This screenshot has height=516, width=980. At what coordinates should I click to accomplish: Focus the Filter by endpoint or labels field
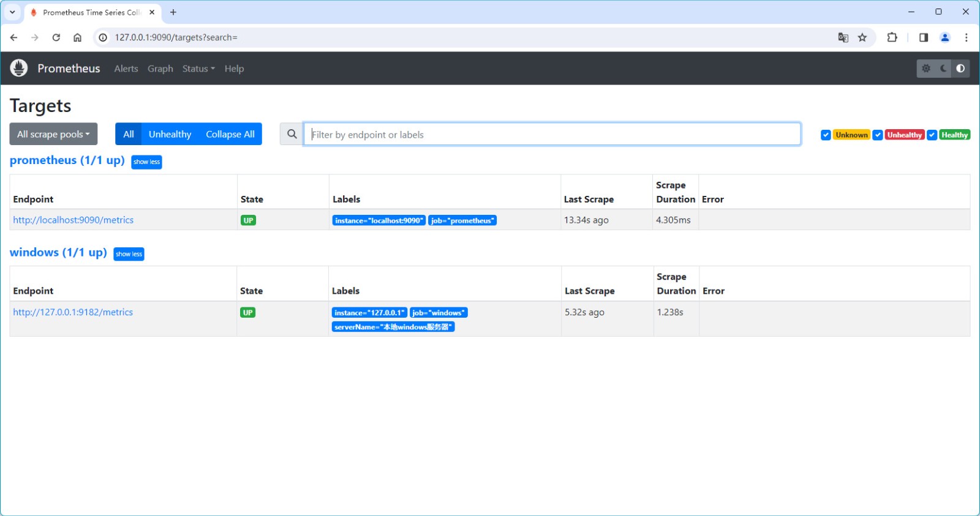(552, 134)
